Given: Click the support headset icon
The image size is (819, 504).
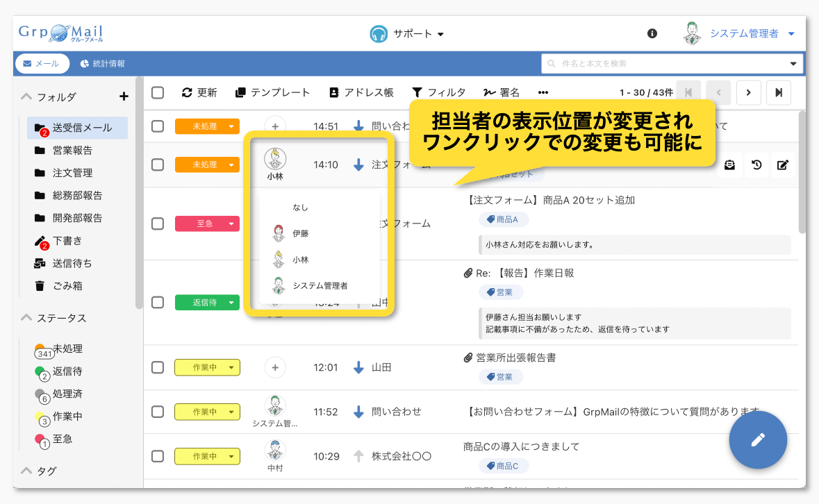Looking at the screenshot, I should (x=378, y=34).
